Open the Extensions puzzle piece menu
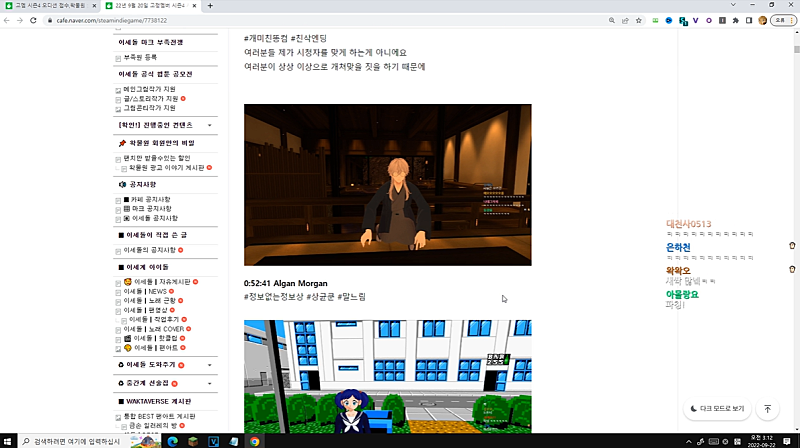 pyautogui.click(x=735, y=20)
